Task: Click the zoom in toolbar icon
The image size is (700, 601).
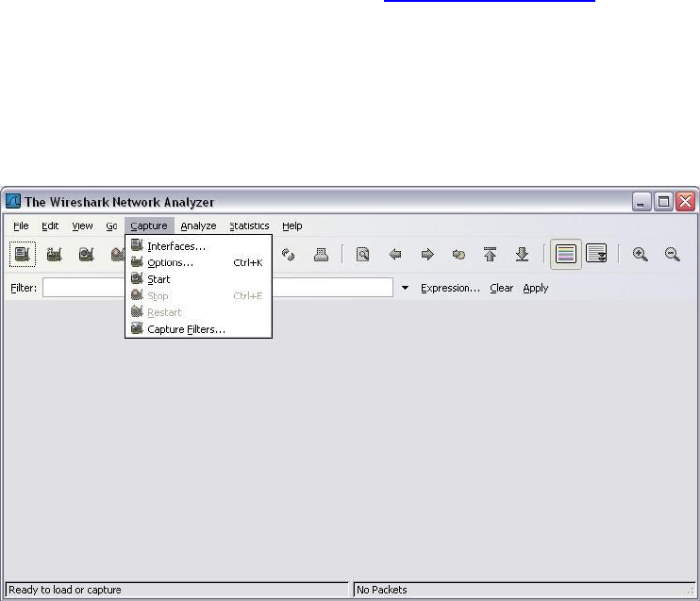Action: coord(641,254)
